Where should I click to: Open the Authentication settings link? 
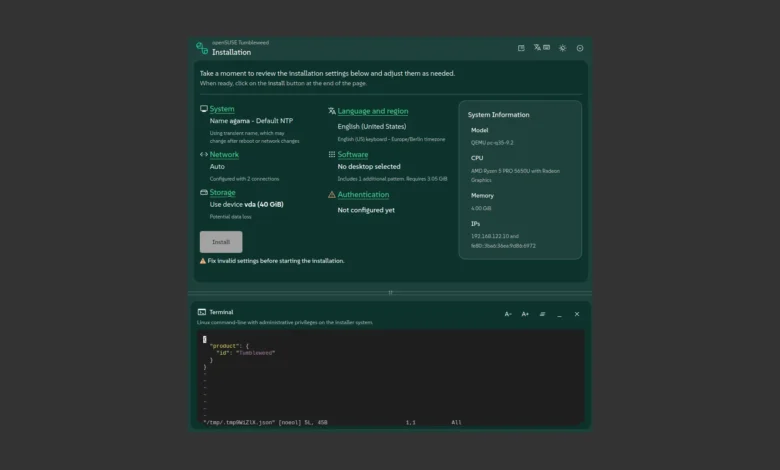tap(363, 194)
